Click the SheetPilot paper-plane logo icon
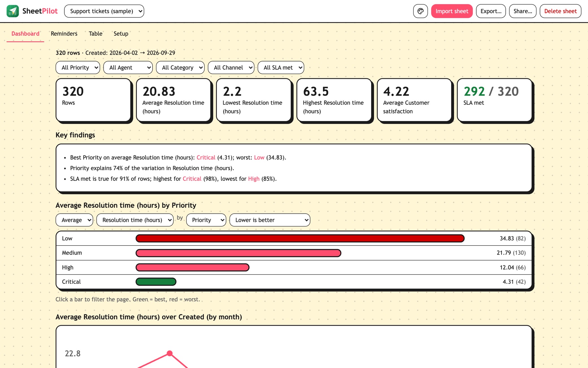Viewport: 588px width, 368px height. tap(13, 11)
